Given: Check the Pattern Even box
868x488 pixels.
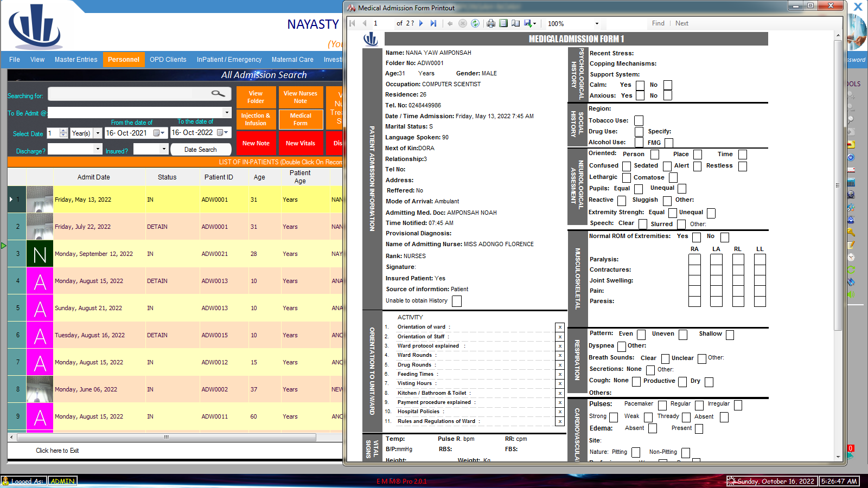Looking at the screenshot, I should coord(641,335).
